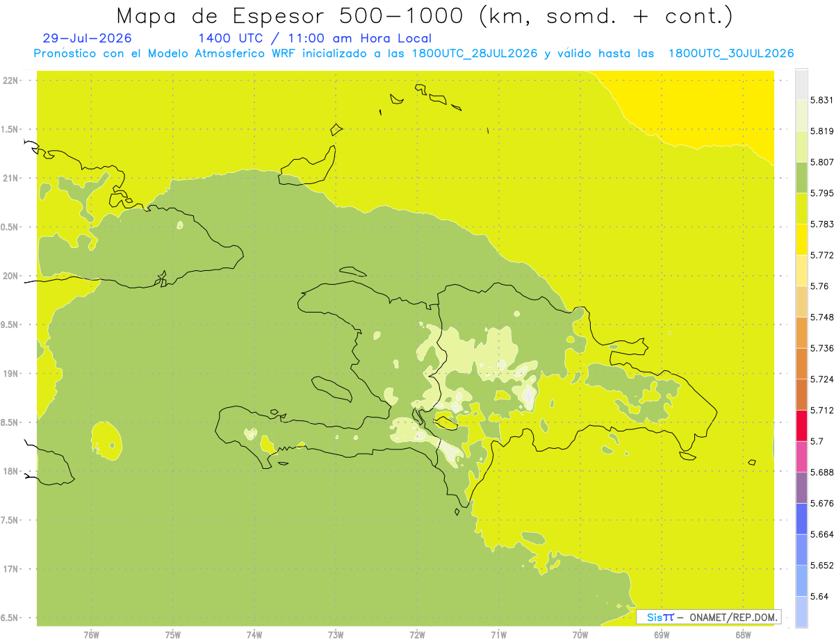Screen dimensions: 834x644
Task: Click the isolated oval yellow-green patch near 76W
Action: point(107,441)
